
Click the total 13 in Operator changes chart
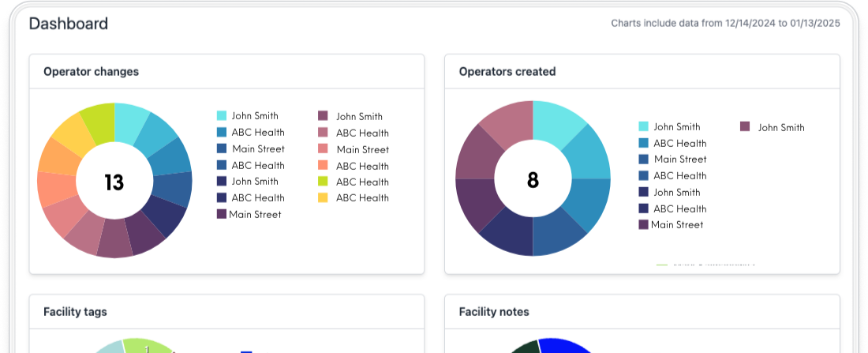pyautogui.click(x=114, y=182)
